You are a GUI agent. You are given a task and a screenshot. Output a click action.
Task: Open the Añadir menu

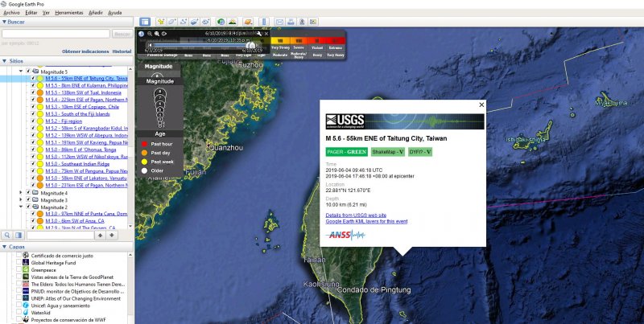coord(95,13)
